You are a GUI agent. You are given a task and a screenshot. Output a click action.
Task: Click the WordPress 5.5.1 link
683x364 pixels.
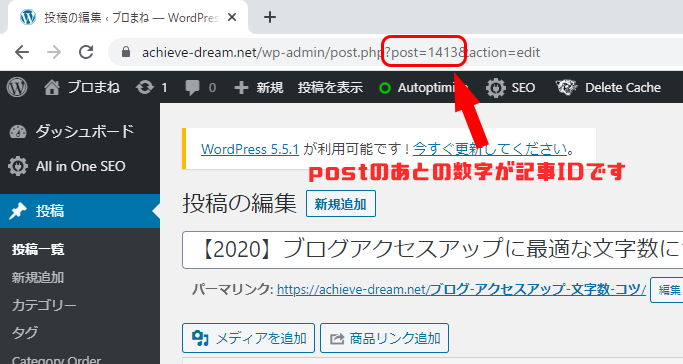coord(250,149)
